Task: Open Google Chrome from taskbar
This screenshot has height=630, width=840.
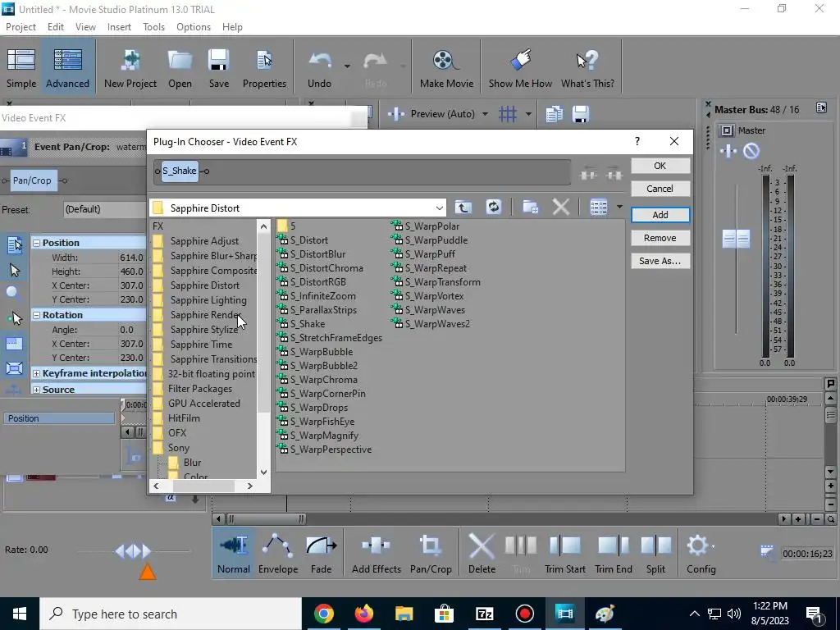Action: click(x=323, y=614)
